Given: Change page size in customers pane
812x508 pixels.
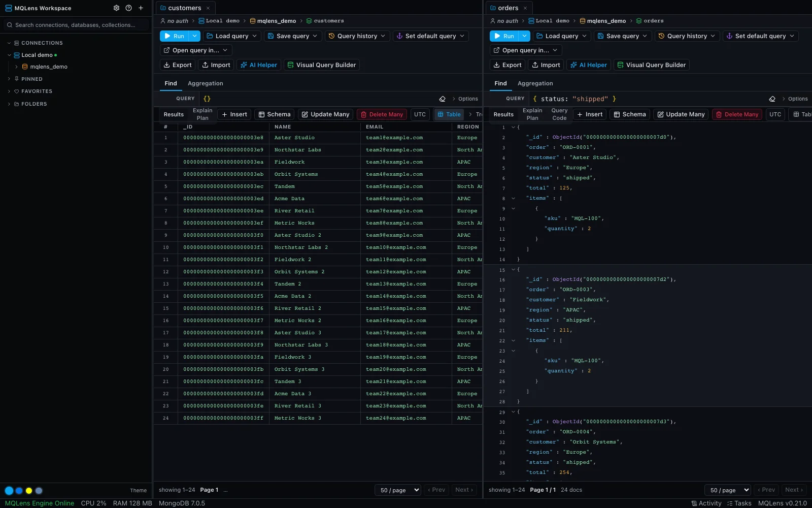Looking at the screenshot, I should [398, 490].
